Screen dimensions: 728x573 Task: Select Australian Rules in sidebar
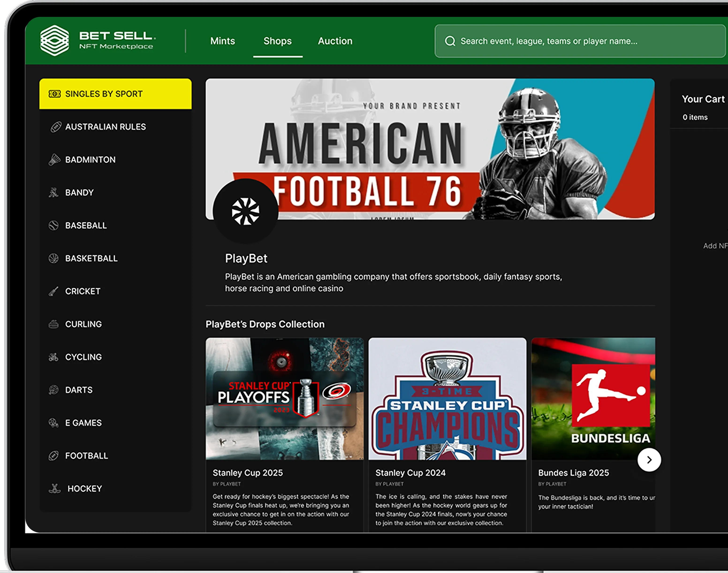[x=115, y=127]
